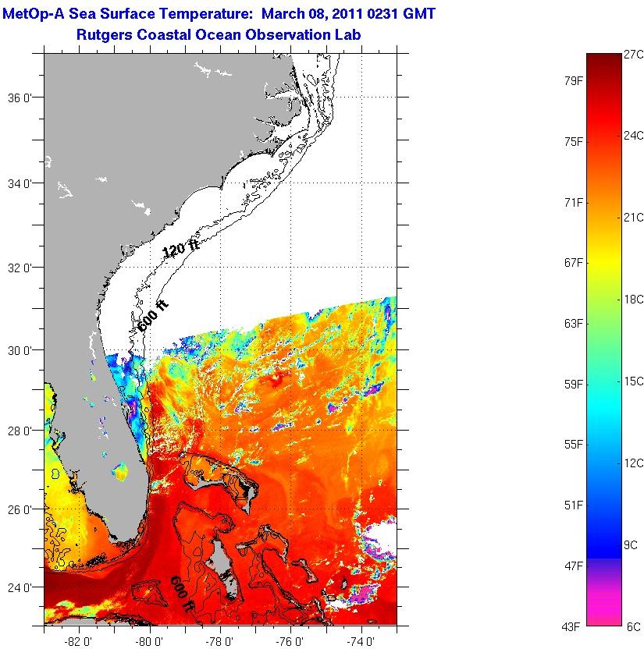Click the 79F label on the color scale
Image resolution: width=644 pixels, height=649 pixels.
click(x=574, y=80)
